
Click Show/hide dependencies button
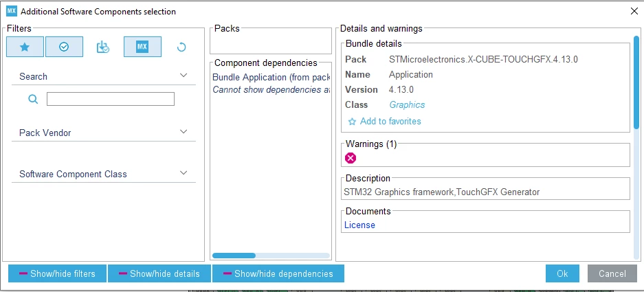pyautogui.click(x=278, y=273)
